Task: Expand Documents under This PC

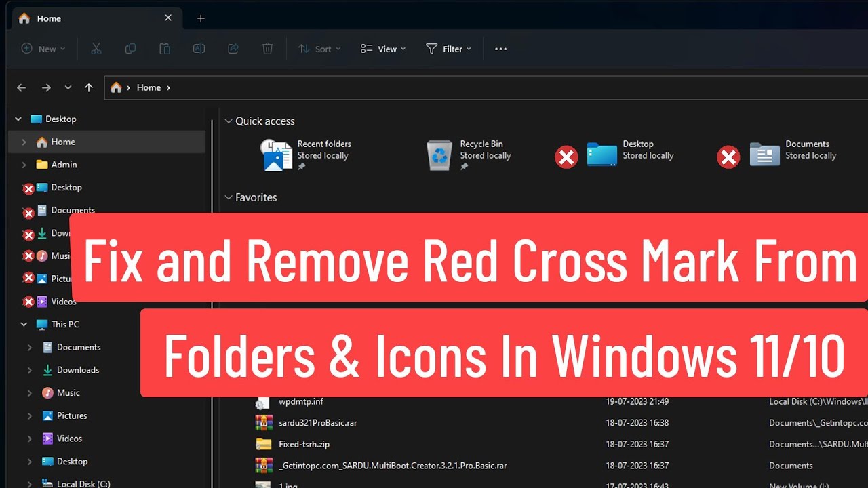Action: [x=29, y=347]
